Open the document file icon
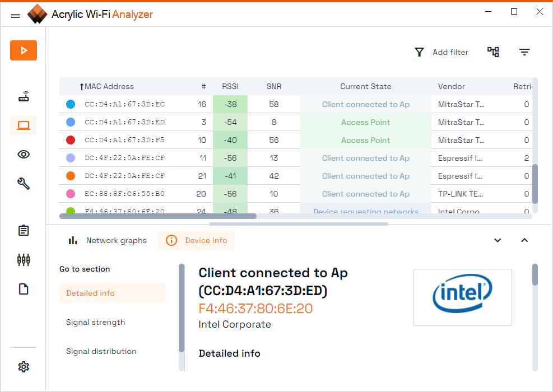Screen dimensions: 553x392 (x=24, y=289)
